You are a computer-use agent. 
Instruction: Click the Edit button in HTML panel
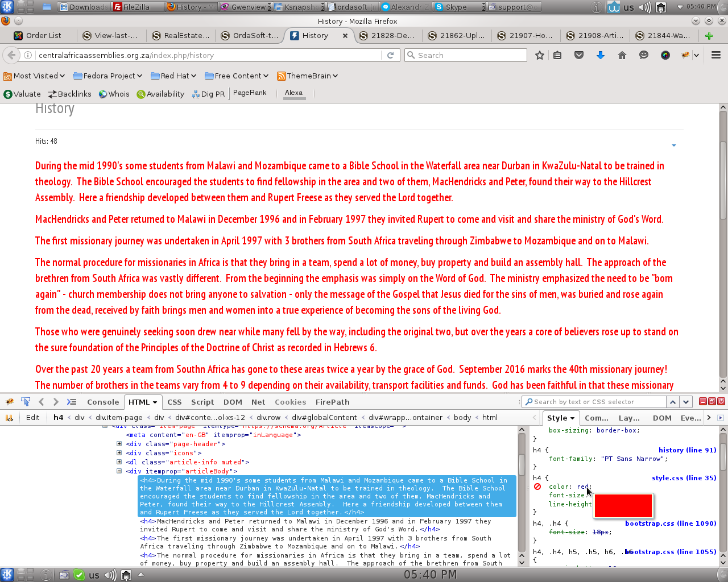pyautogui.click(x=33, y=417)
